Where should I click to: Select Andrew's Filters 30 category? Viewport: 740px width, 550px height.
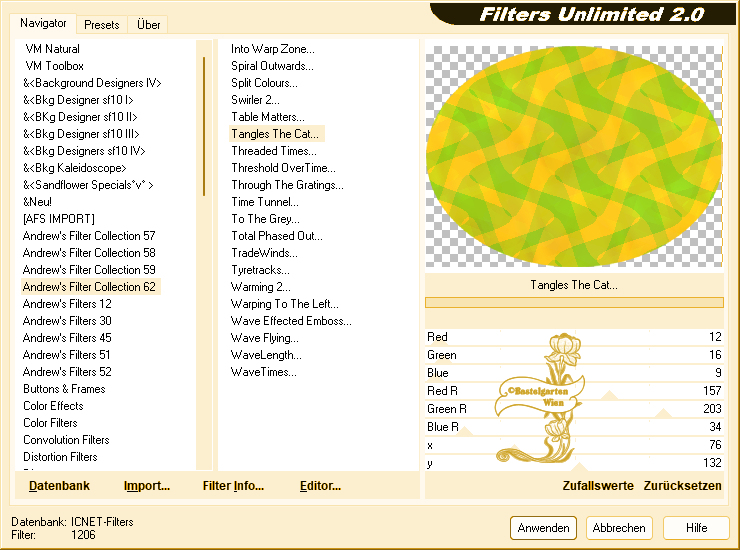pos(67,321)
